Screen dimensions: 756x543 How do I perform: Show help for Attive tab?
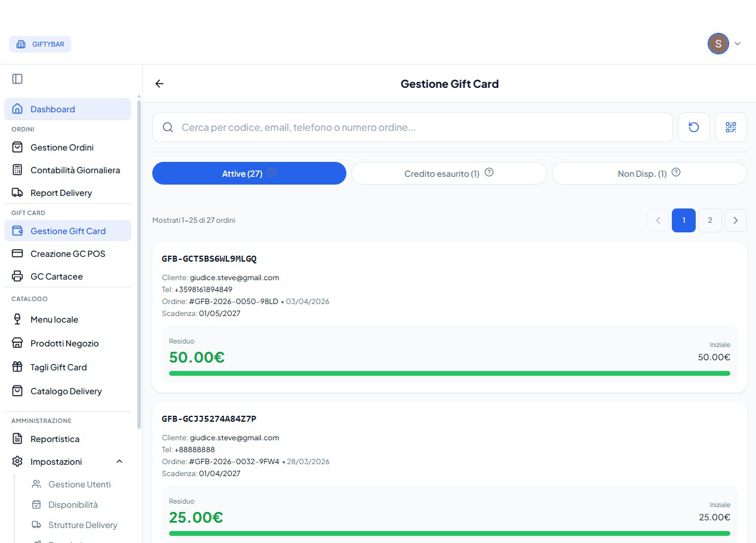point(272,173)
